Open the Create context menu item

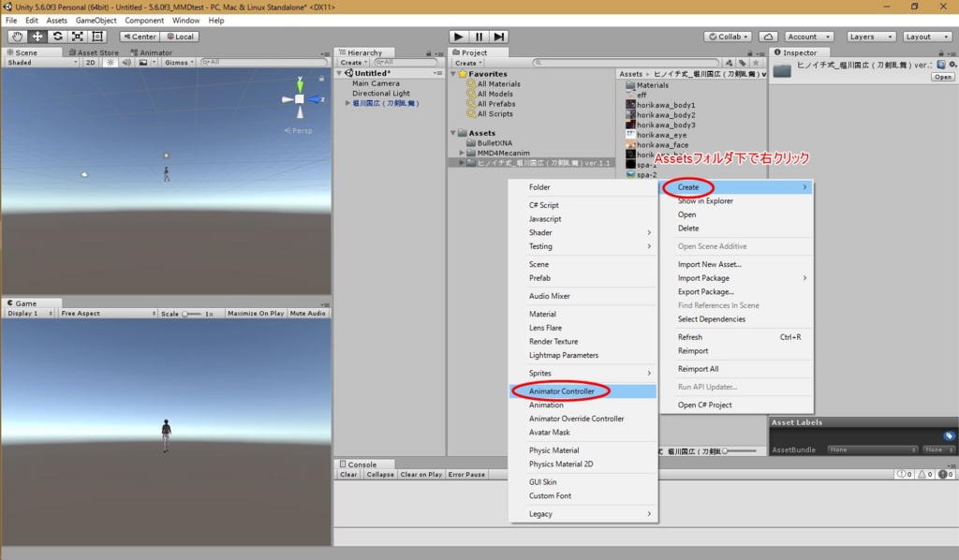click(x=736, y=187)
